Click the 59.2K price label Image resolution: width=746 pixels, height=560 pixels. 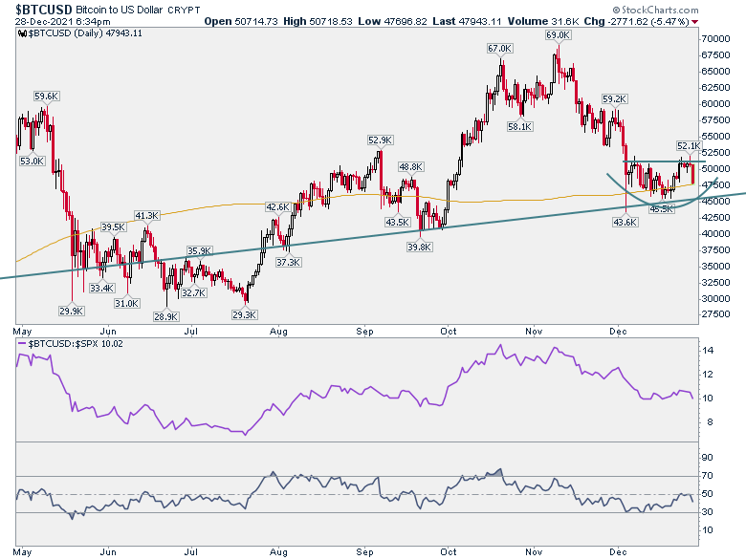614,99
